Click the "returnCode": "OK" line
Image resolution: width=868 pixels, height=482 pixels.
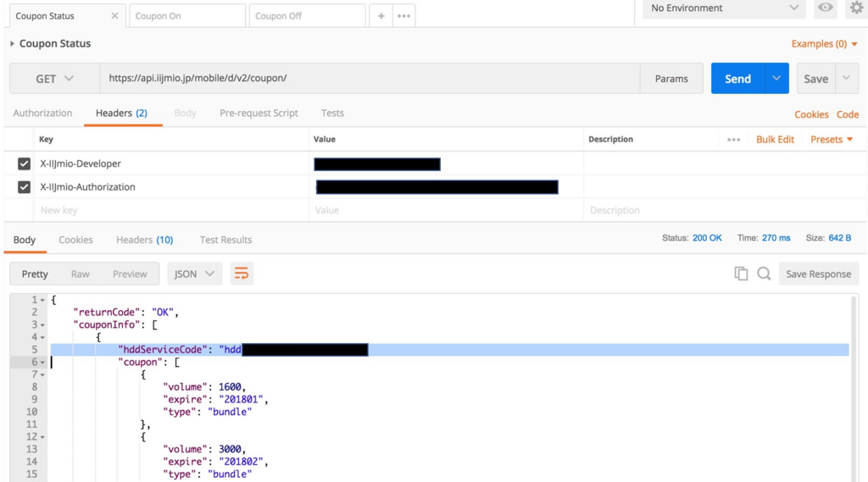pyautogui.click(x=126, y=312)
